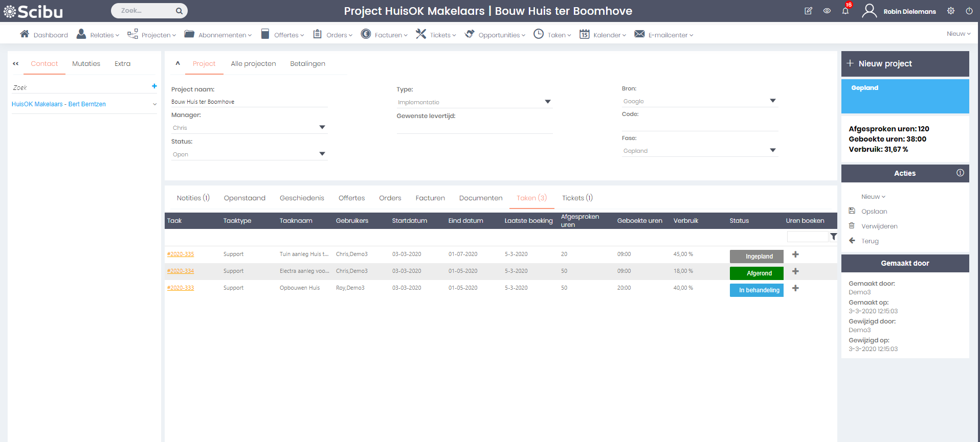Open settings gear in header
Image resolution: width=980 pixels, height=442 pixels.
coord(951,11)
